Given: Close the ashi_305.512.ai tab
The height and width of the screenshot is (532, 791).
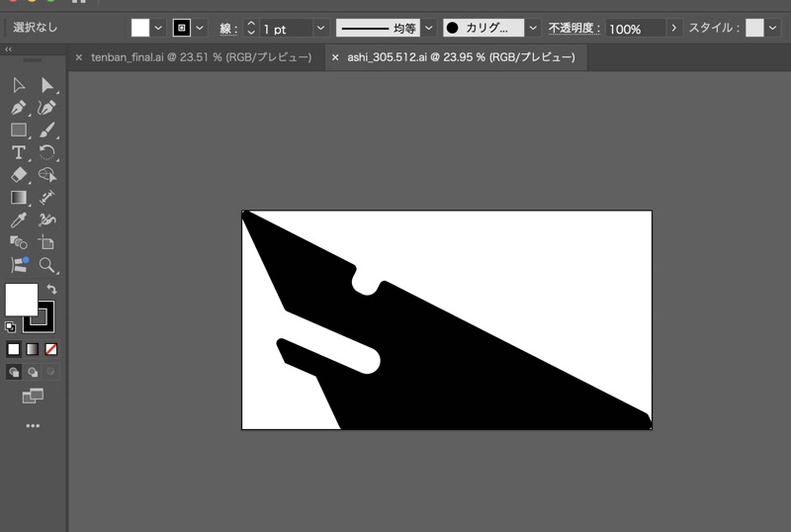Looking at the screenshot, I should [335, 57].
